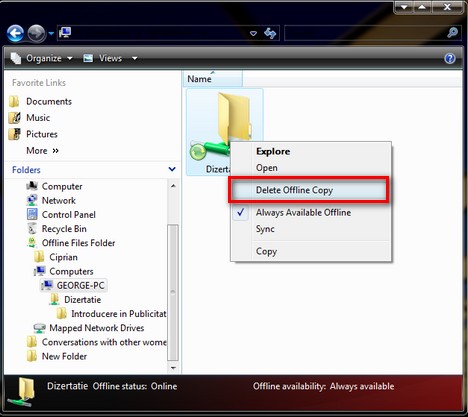
Task: Click the Pictures folder icon
Action: pos(14,134)
